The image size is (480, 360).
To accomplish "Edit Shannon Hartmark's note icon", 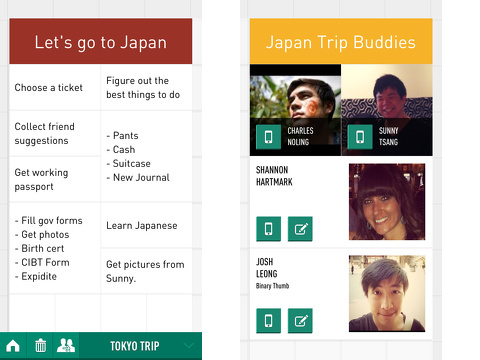I will point(300,229).
